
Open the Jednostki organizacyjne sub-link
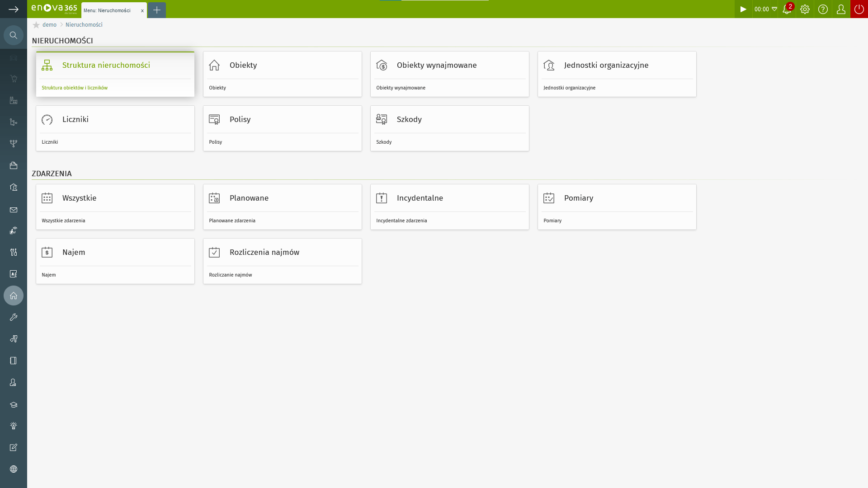point(570,88)
